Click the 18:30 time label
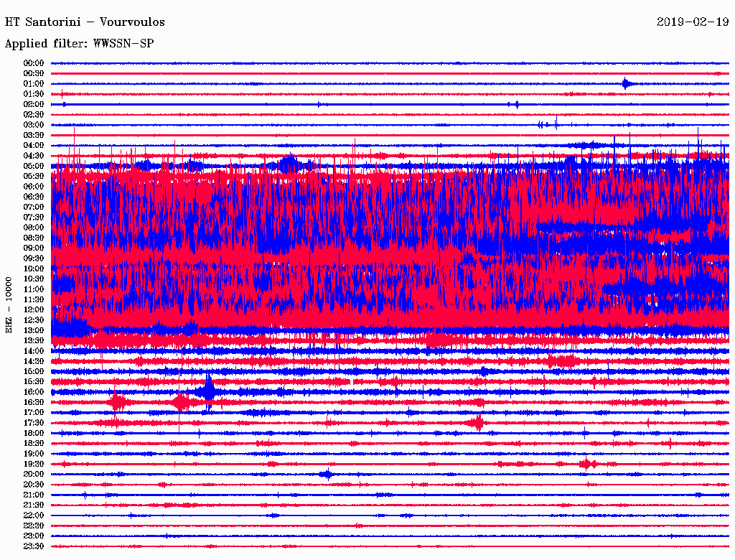Image resolution: width=735 pixels, height=560 pixels. (34, 444)
